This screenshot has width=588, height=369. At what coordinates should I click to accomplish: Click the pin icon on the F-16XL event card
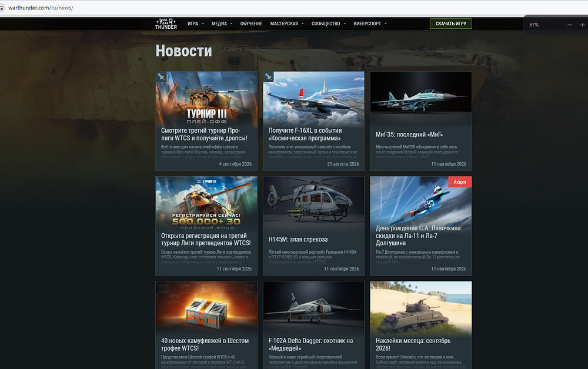tap(268, 77)
